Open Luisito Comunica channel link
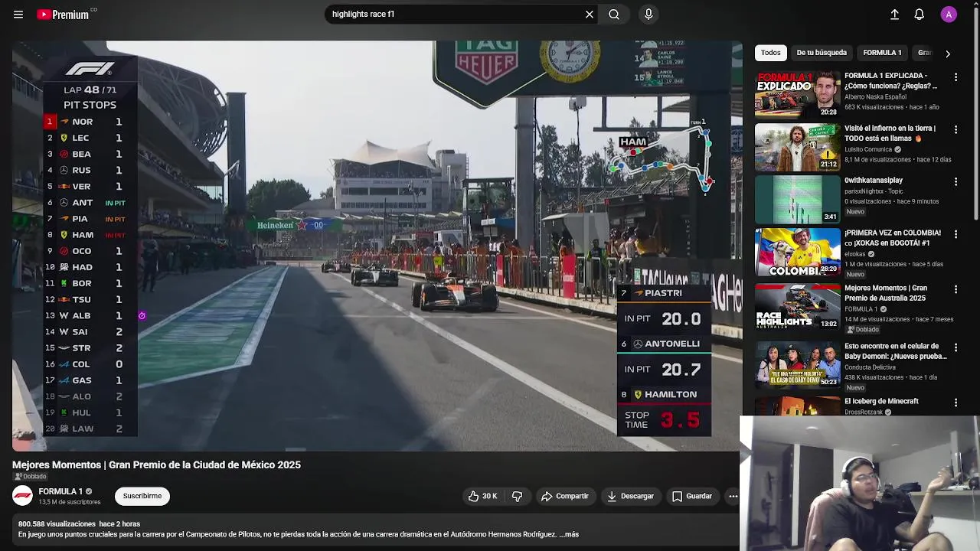 [868, 149]
